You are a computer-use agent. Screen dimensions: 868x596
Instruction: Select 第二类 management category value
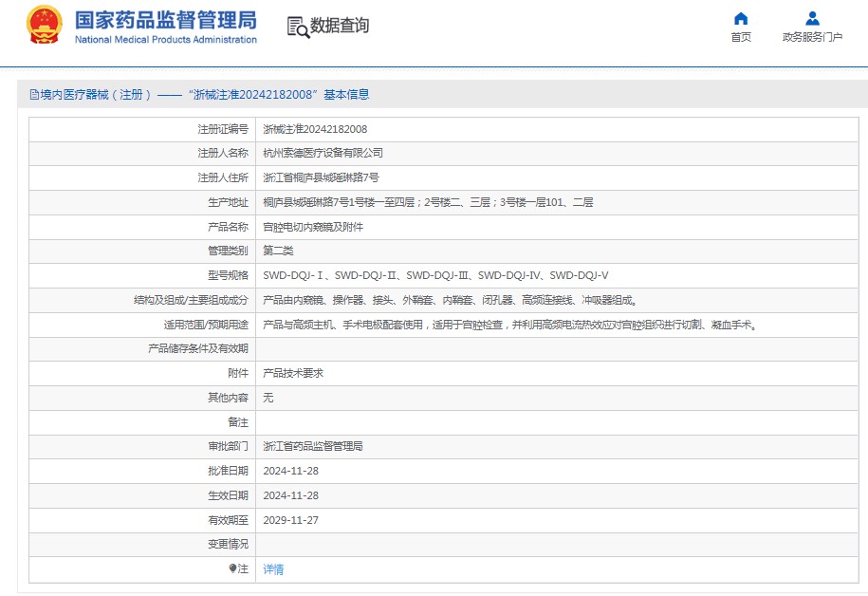[278, 251]
